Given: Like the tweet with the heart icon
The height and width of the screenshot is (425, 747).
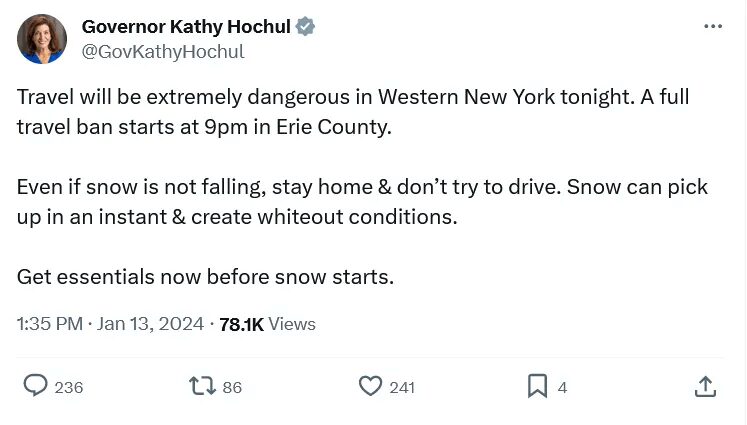Looking at the screenshot, I should click(x=370, y=386).
